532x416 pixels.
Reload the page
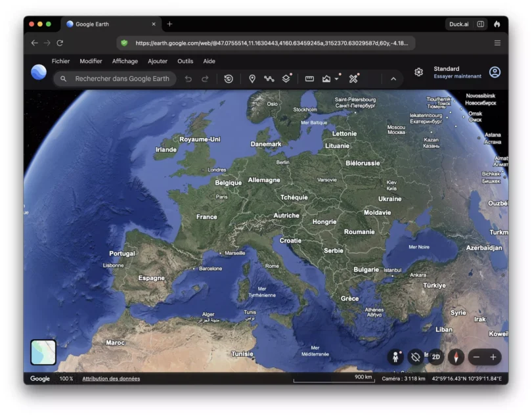click(60, 43)
